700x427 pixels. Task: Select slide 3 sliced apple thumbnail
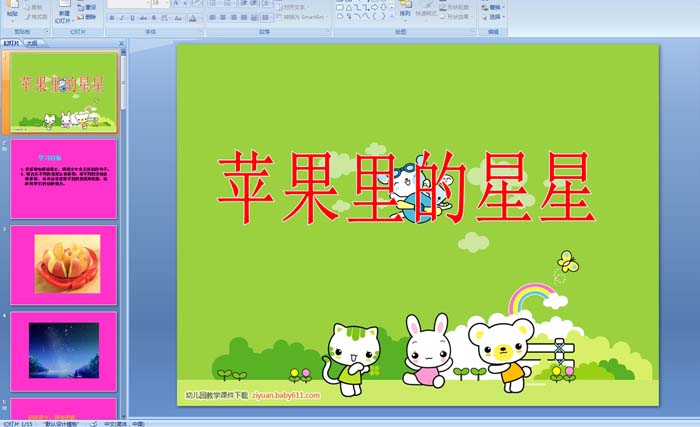(x=63, y=265)
